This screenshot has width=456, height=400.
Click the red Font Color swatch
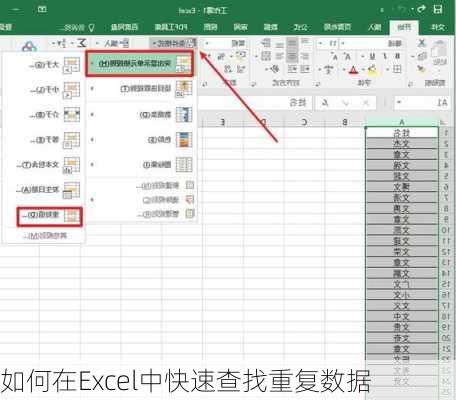tap(353, 70)
